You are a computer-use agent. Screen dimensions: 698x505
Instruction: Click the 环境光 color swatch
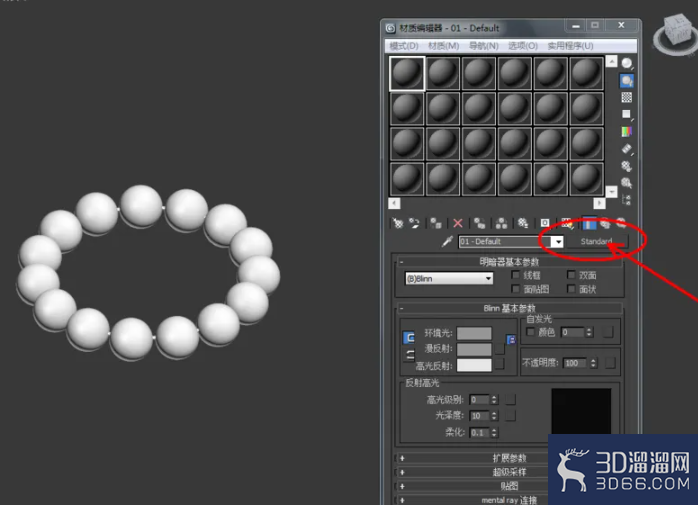tap(474, 333)
